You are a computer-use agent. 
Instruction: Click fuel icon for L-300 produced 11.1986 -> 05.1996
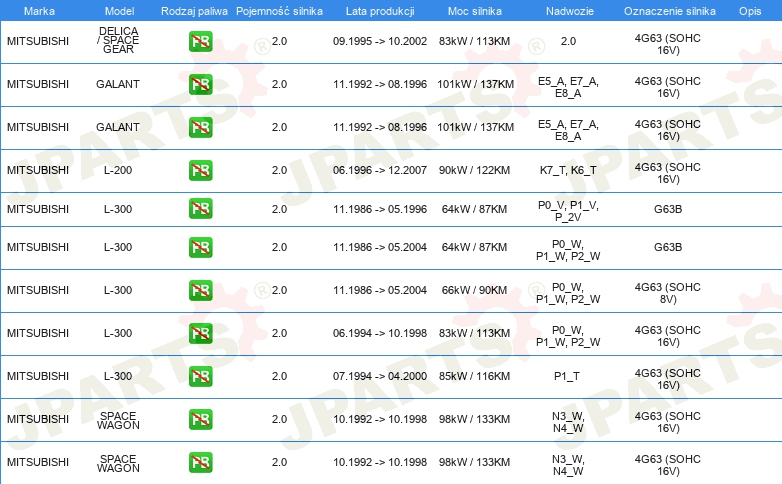tap(200, 208)
